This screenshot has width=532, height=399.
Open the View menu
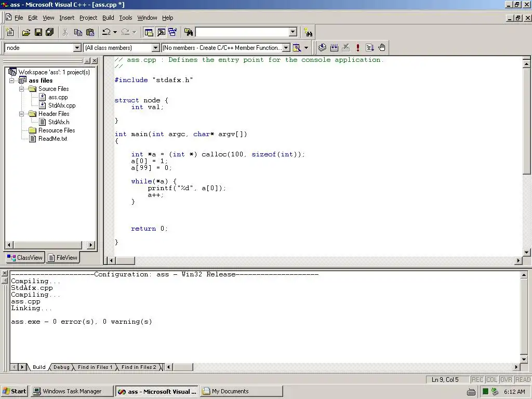pyautogui.click(x=48, y=18)
